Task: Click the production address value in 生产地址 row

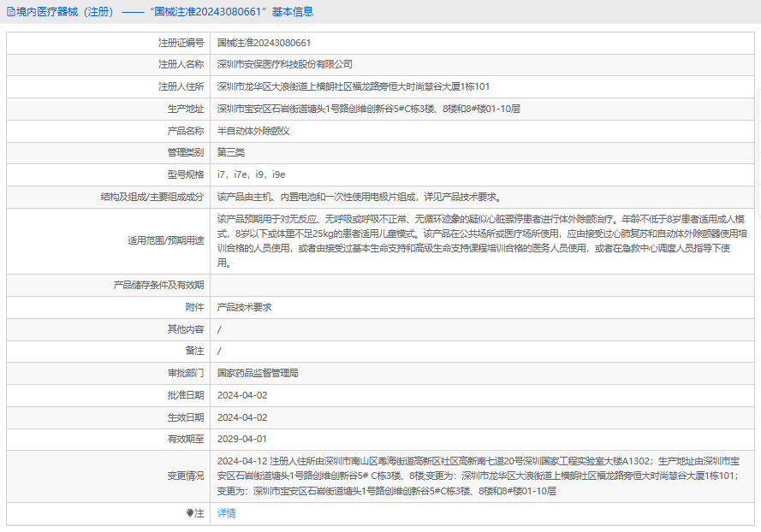Action: [x=368, y=109]
